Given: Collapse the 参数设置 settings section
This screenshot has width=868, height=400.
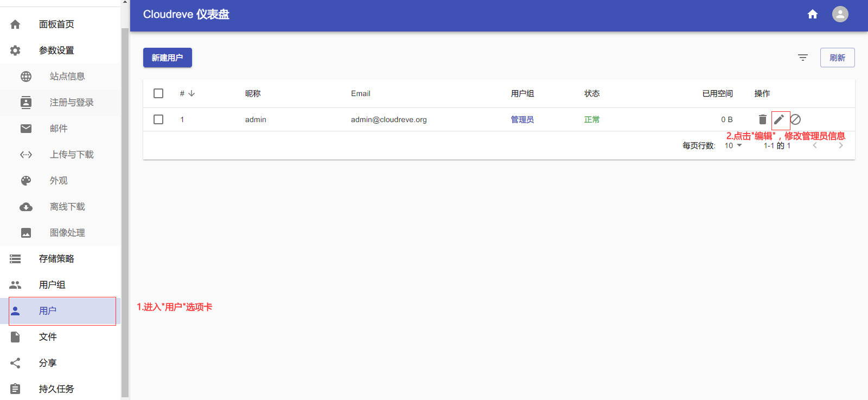Looking at the screenshot, I should 56,50.
